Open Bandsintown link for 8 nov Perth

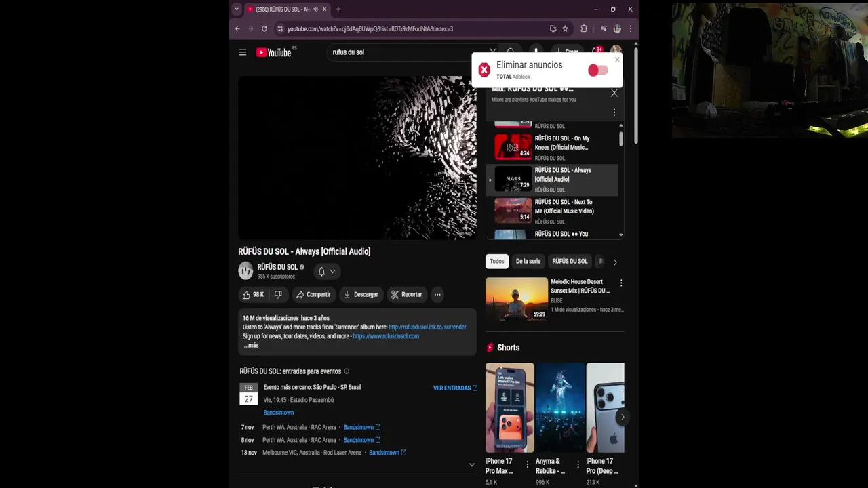[361, 440]
